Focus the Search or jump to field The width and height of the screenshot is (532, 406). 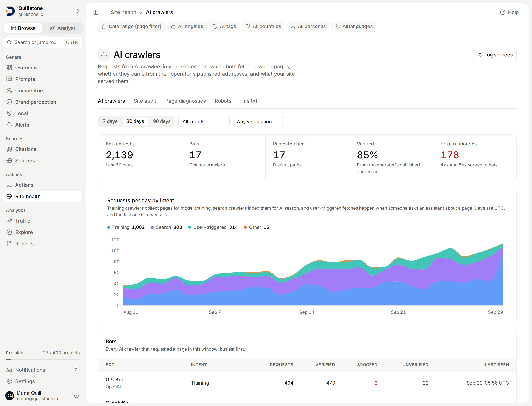pos(43,42)
